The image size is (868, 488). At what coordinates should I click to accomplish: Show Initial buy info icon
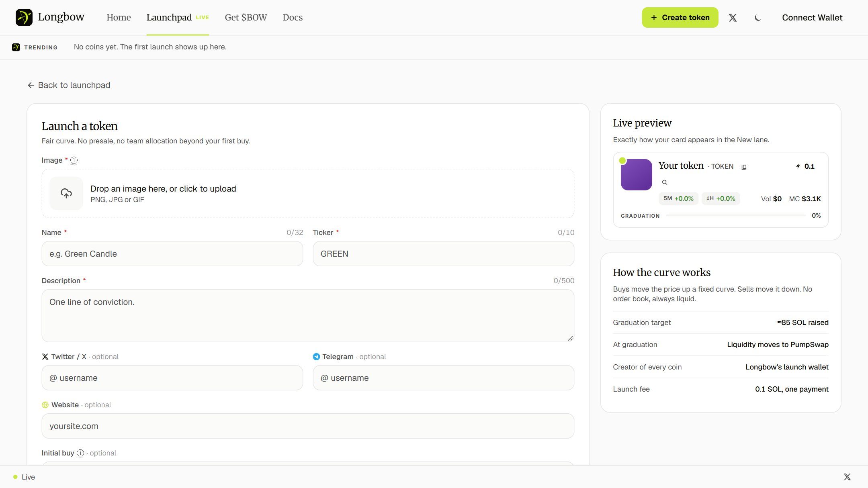point(80,453)
